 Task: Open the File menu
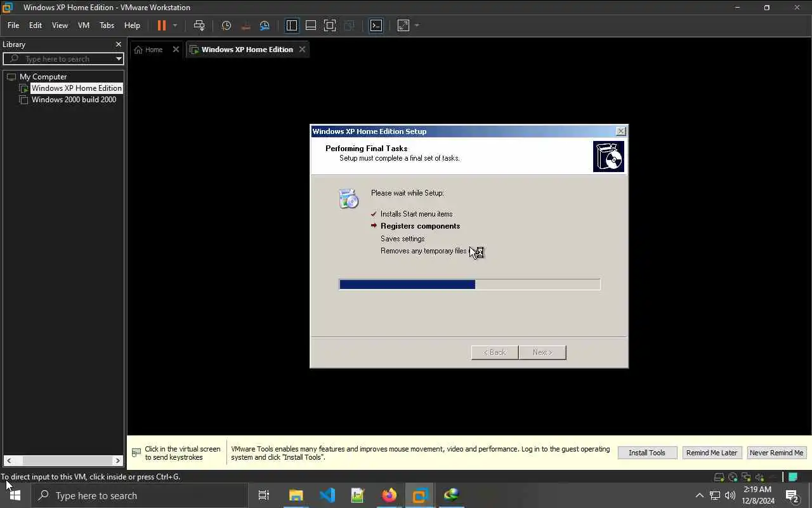(13, 25)
